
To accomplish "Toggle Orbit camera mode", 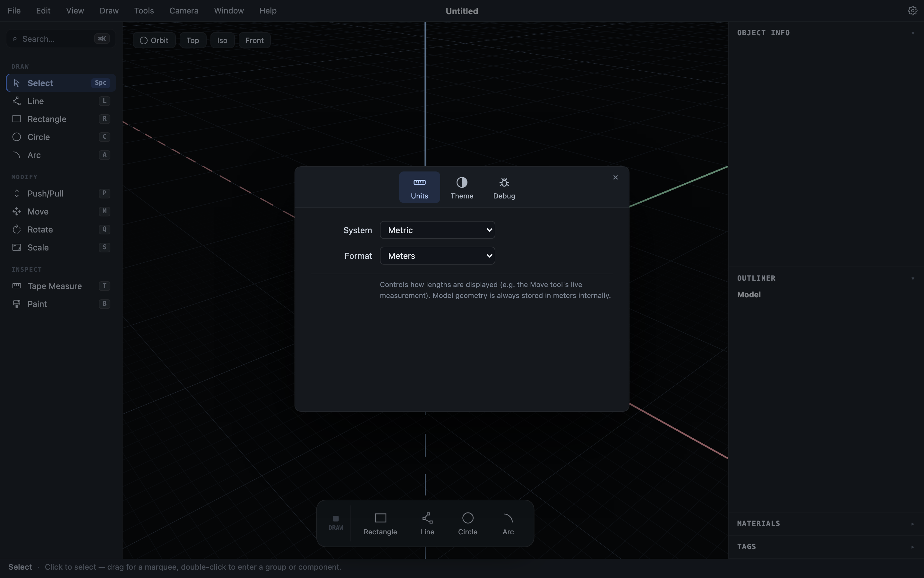I will click(x=154, y=40).
